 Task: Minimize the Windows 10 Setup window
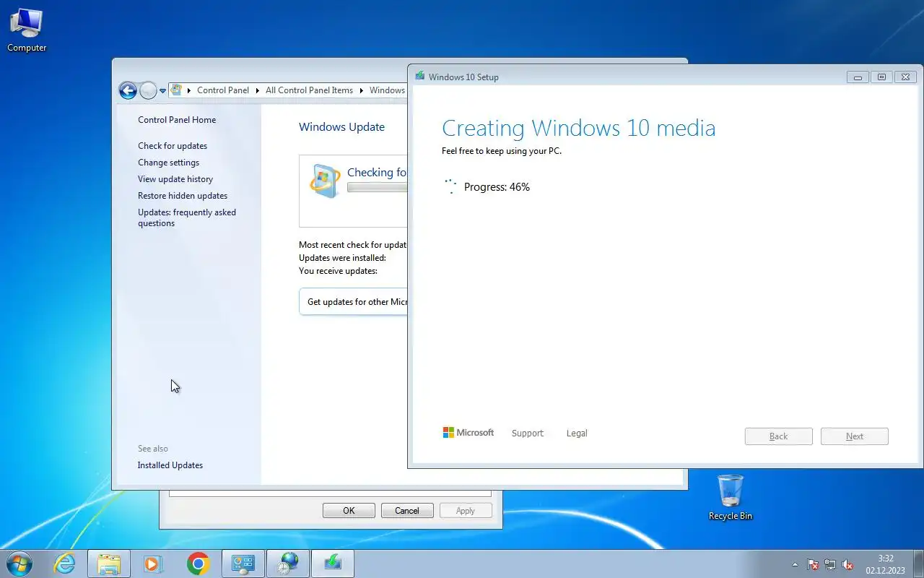[858, 77]
